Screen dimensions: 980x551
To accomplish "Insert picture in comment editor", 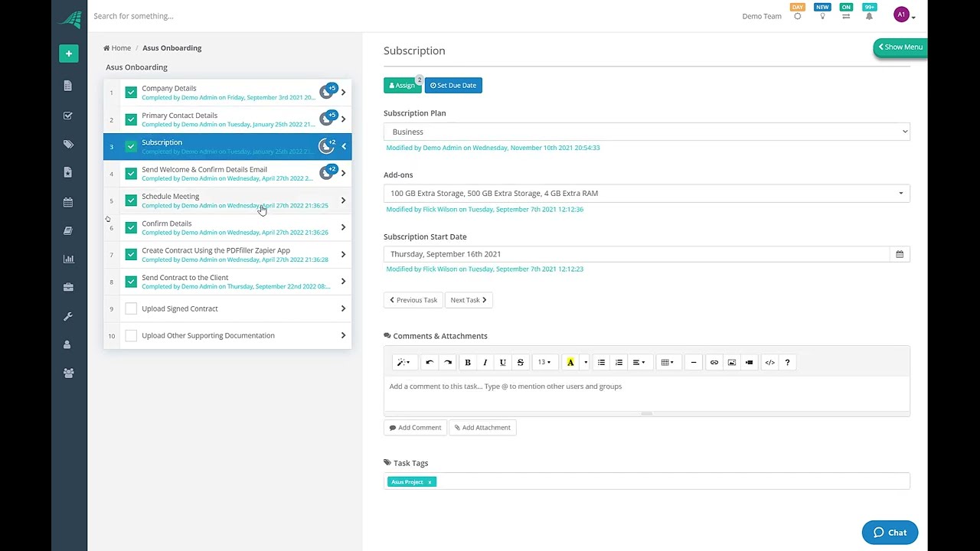I will (x=732, y=363).
